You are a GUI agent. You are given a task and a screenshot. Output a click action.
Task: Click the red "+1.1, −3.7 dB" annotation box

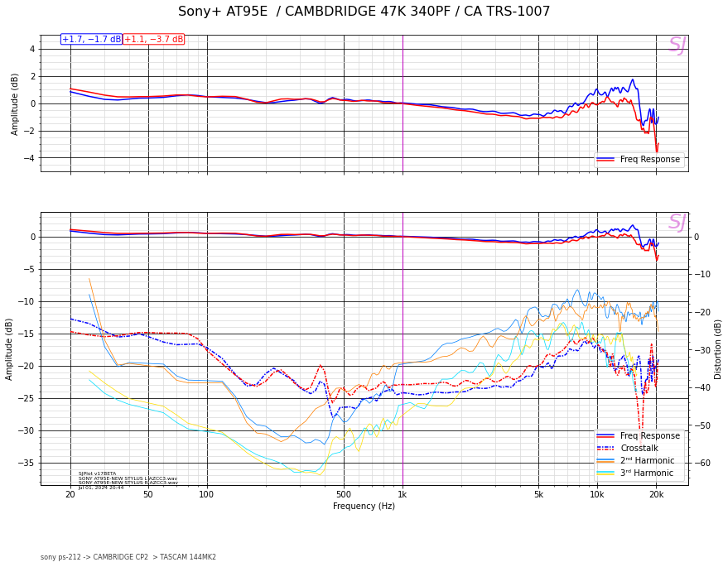154,40
